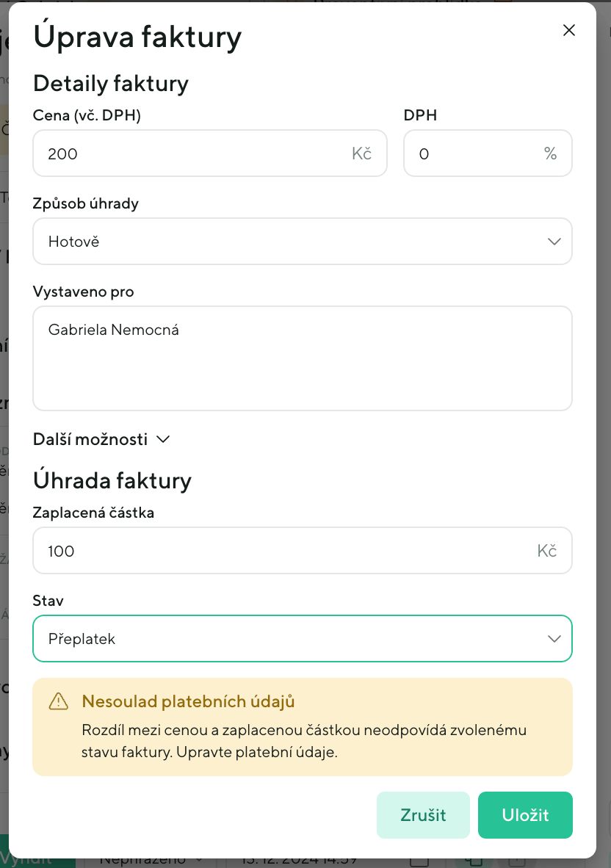Click the Kč suffix in Zaplacená částka

(546, 551)
